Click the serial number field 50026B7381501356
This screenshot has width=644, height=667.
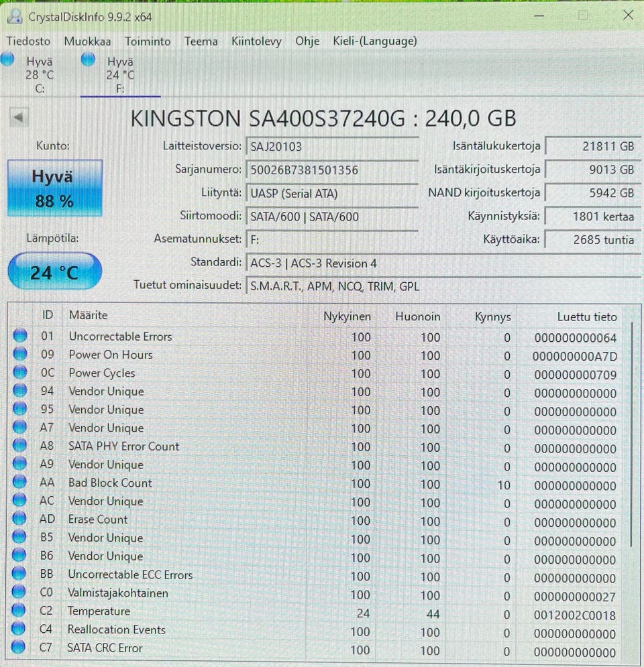(332, 170)
